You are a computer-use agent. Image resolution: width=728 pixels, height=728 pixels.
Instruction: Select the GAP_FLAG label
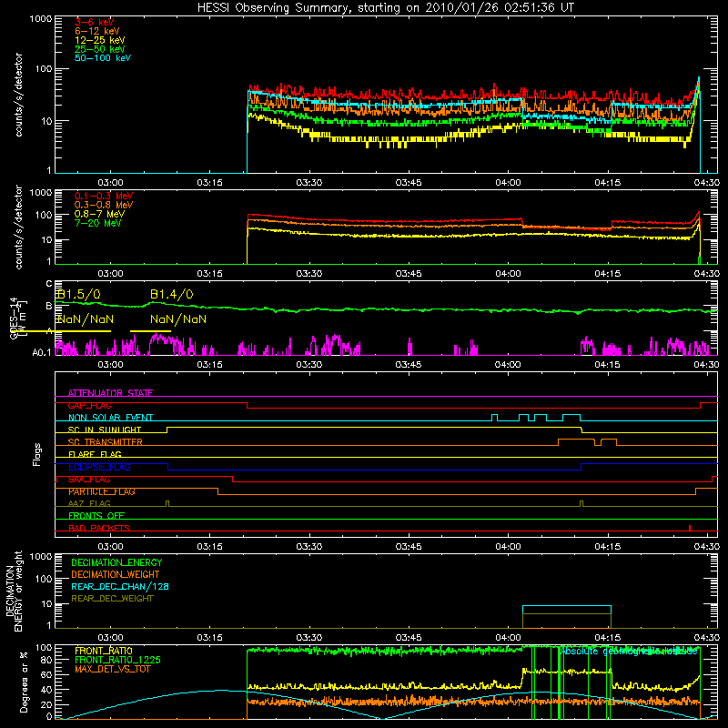coord(89,405)
